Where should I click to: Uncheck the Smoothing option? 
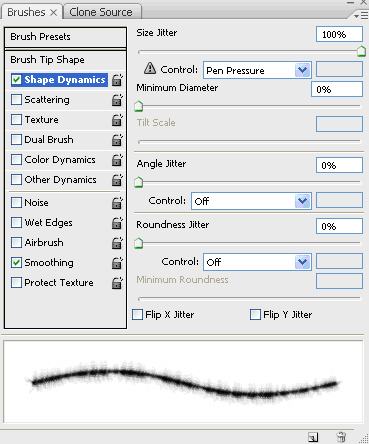(x=16, y=263)
